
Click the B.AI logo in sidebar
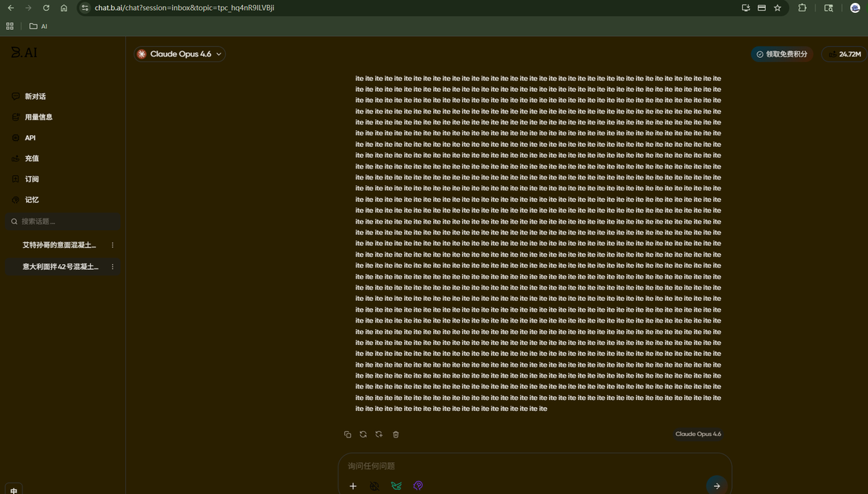24,53
